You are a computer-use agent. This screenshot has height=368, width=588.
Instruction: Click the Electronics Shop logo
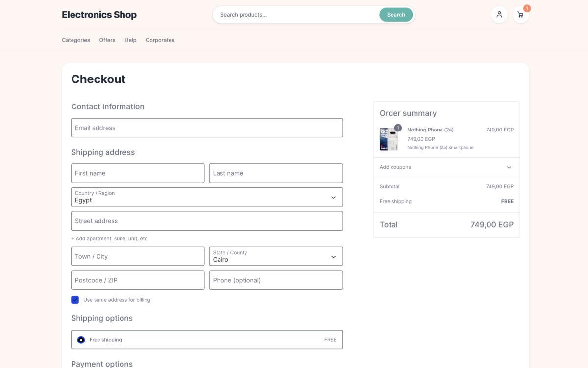pyautogui.click(x=99, y=15)
